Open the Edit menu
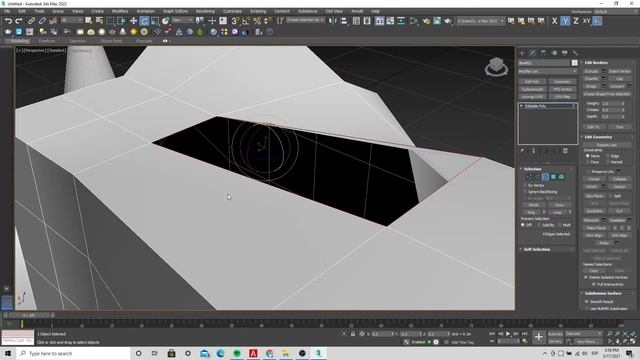This screenshot has height=360, width=640. (22, 11)
